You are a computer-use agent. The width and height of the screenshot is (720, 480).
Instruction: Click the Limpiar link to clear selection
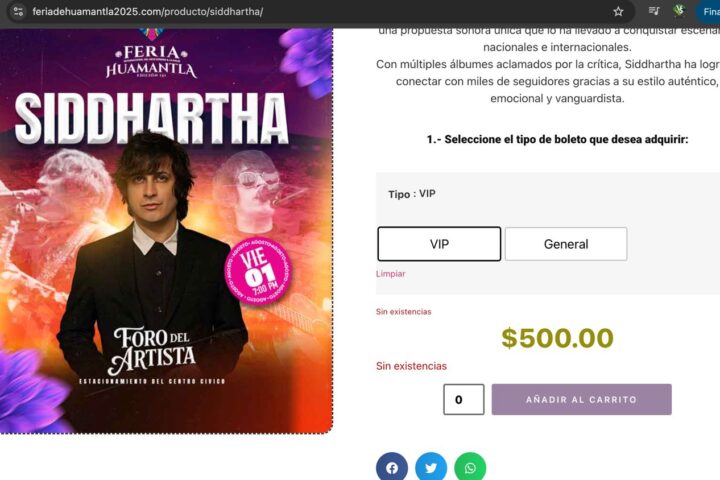click(391, 274)
